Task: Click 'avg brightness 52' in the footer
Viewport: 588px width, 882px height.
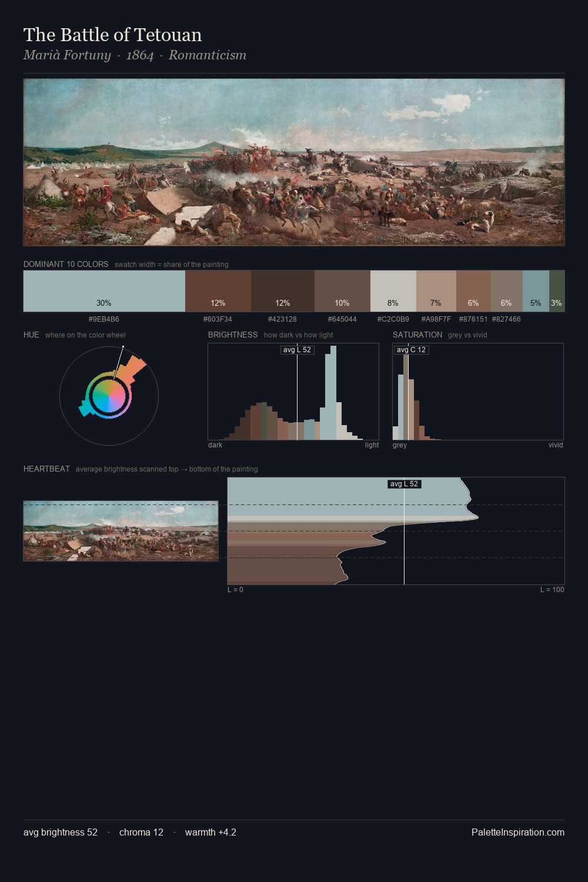Action: (61, 832)
